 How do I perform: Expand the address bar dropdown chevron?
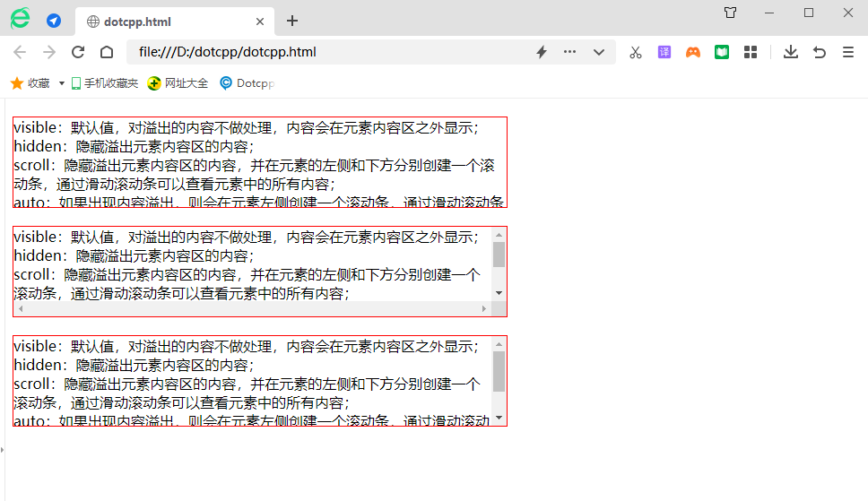[x=598, y=52]
